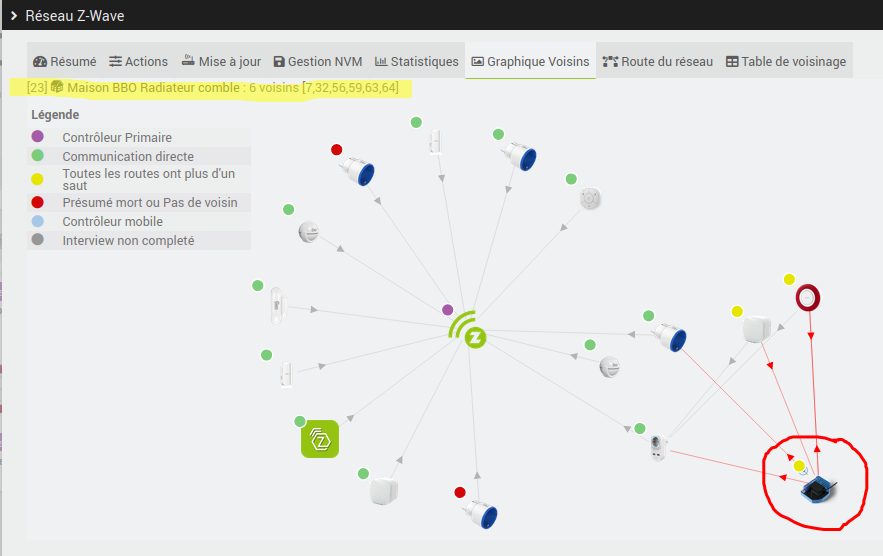Select the top blue plug with green dot
This screenshot has width=883, height=556.
[520, 156]
